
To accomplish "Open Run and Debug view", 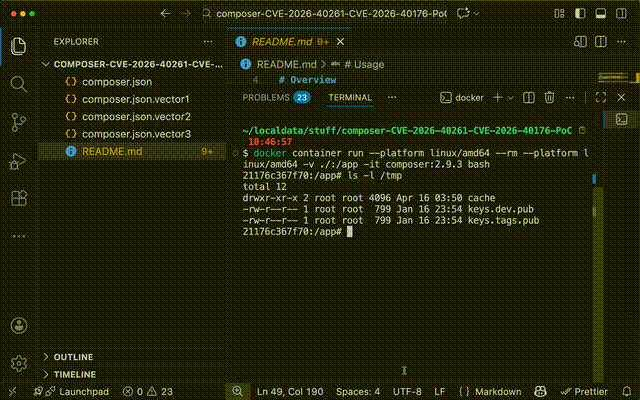I will [18, 160].
